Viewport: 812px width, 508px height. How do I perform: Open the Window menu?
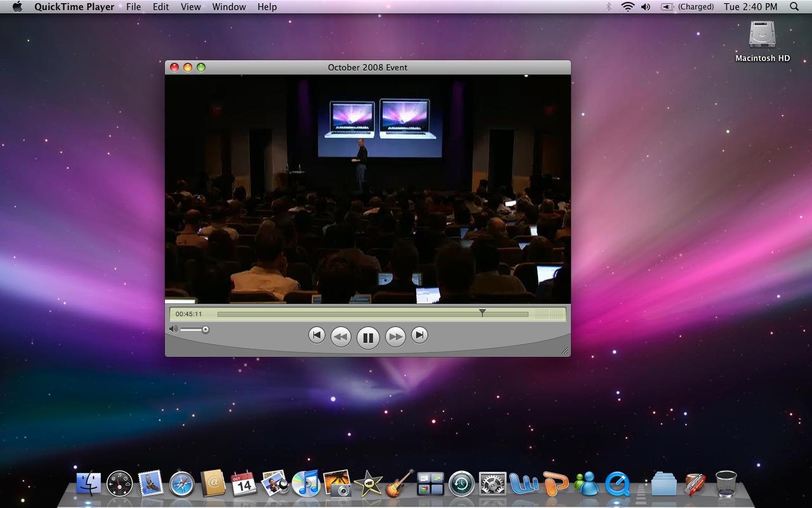pyautogui.click(x=229, y=7)
